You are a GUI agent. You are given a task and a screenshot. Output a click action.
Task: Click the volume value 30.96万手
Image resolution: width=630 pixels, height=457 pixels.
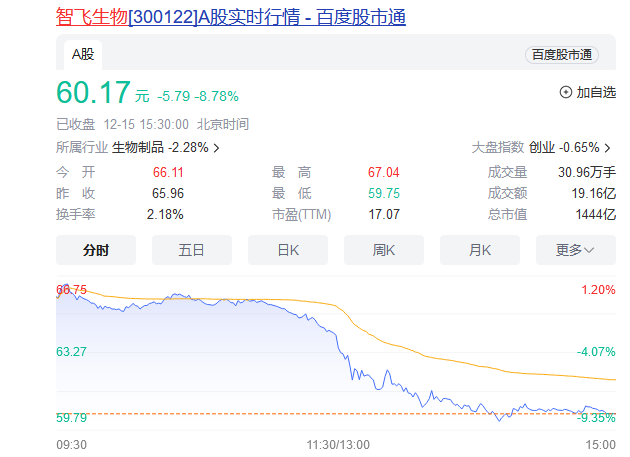tap(587, 172)
